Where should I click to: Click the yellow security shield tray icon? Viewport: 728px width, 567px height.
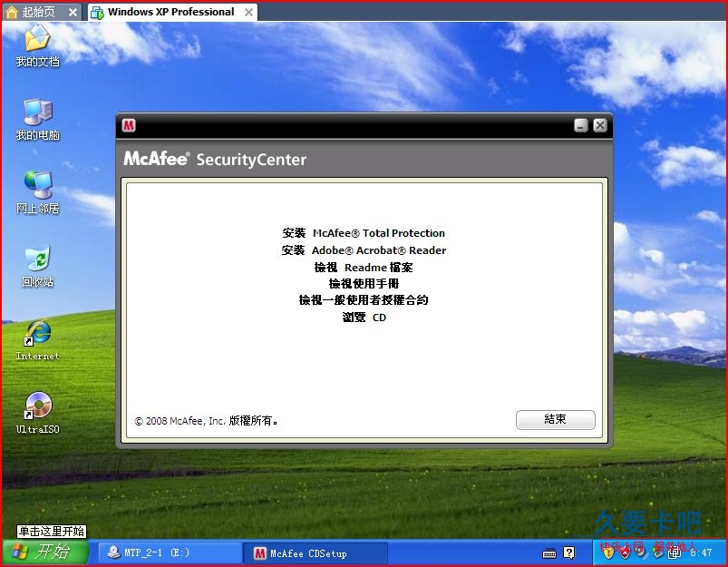[608, 552]
